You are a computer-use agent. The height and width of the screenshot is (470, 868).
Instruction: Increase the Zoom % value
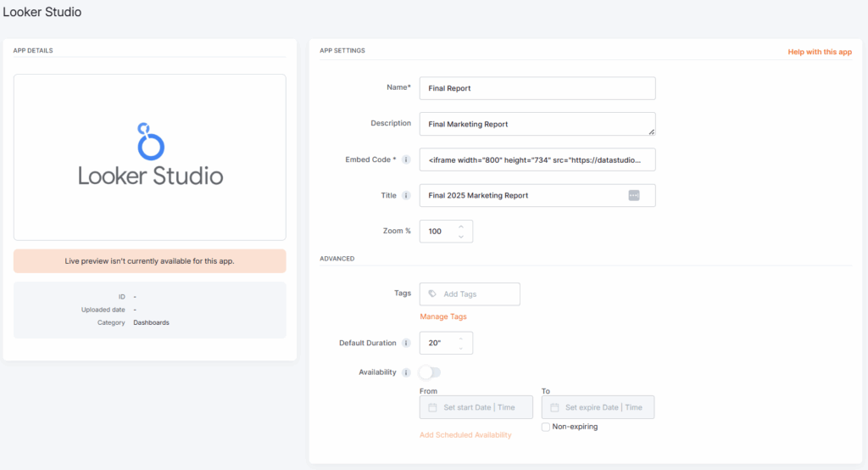[461, 227]
